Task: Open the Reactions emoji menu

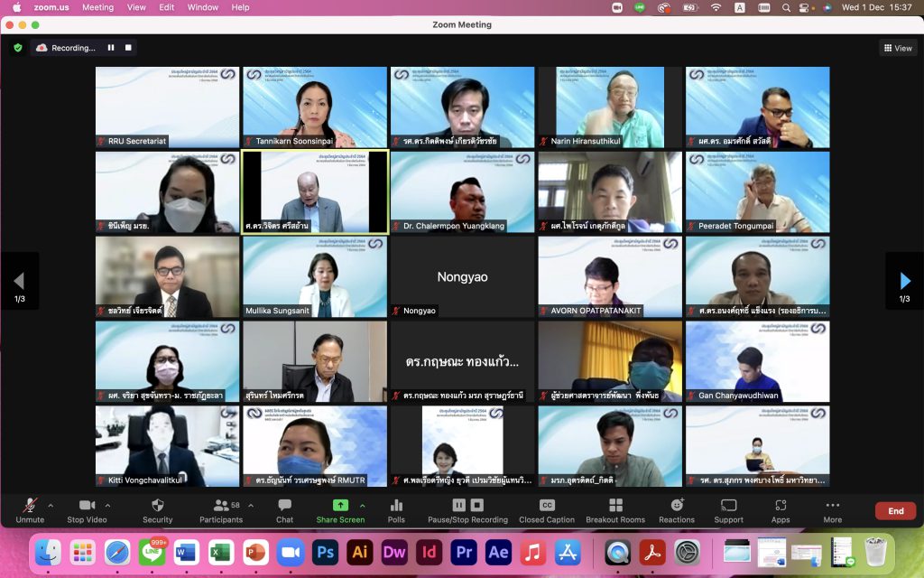Action: [x=677, y=511]
